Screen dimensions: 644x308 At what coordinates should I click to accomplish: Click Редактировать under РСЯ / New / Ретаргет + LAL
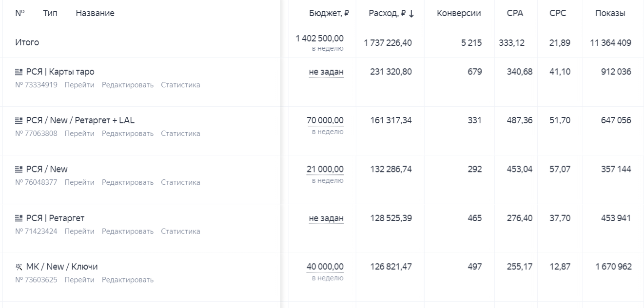[x=128, y=134]
